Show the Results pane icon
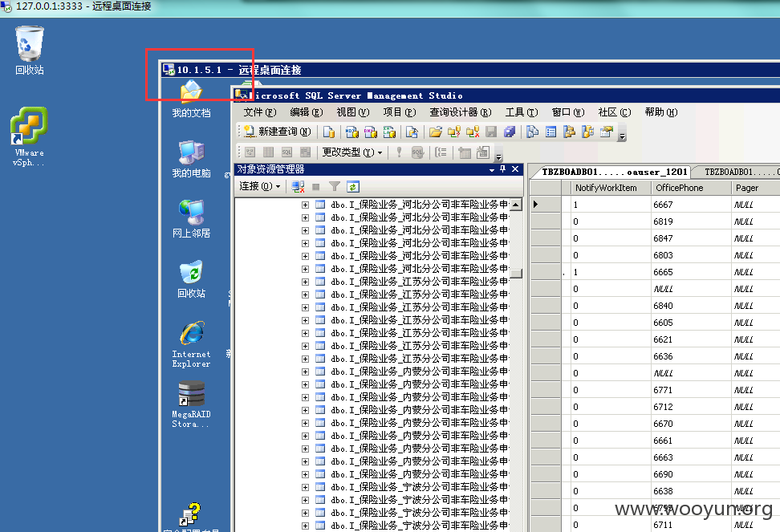This screenshot has height=532, width=780. [x=306, y=152]
